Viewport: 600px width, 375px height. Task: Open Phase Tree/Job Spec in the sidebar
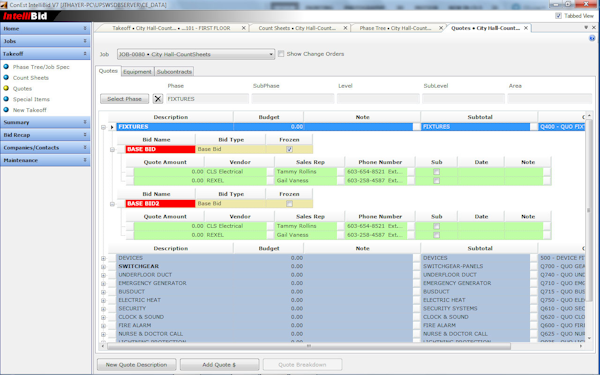pos(41,67)
